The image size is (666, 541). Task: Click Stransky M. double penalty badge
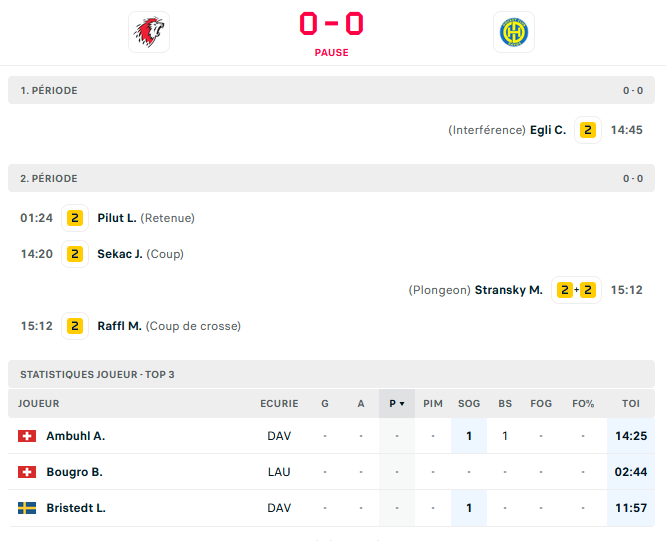(576, 290)
